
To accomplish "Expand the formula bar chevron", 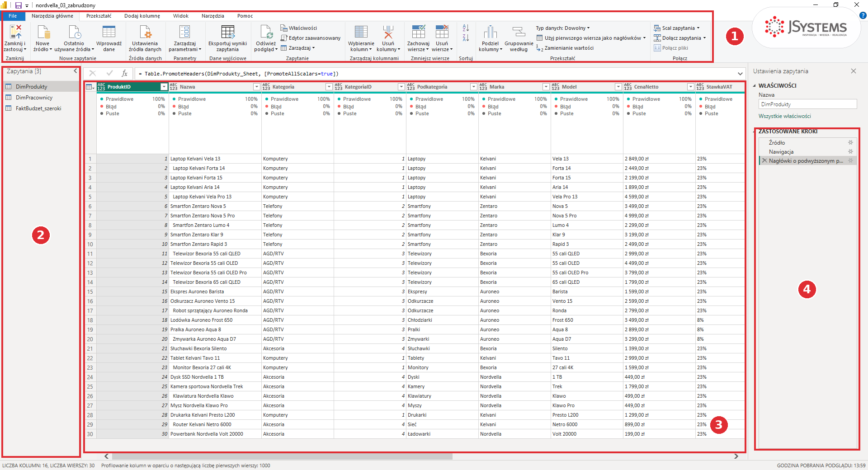I will (x=740, y=74).
